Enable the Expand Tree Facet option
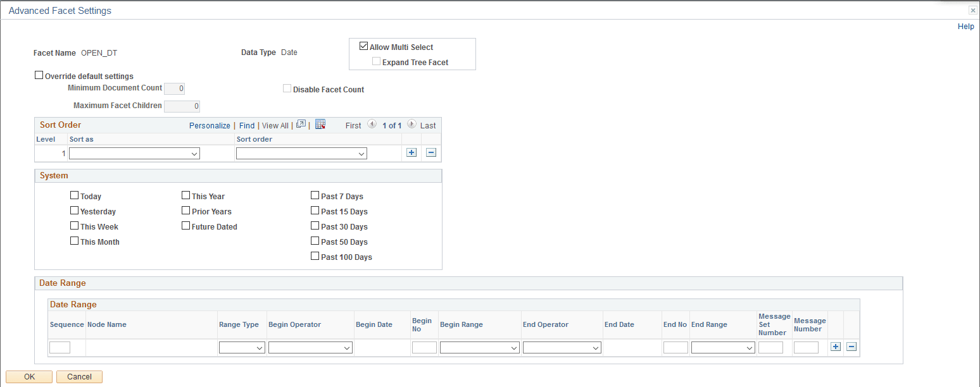The height and width of the screenshot is (387, 980). (376, 61)
